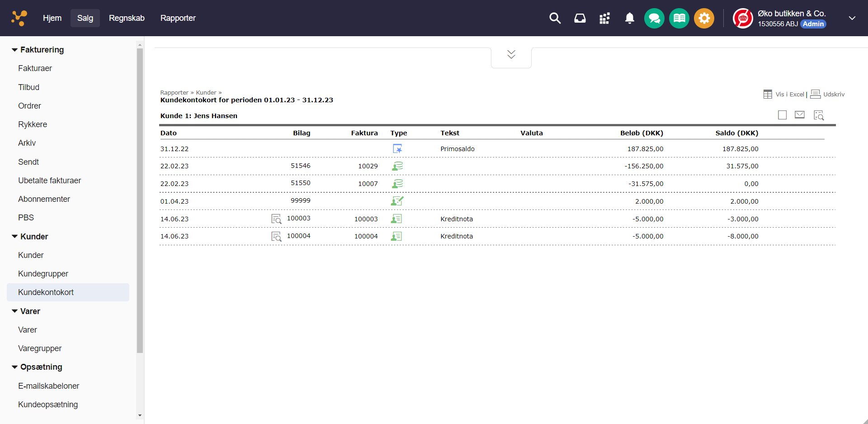Click the Primosaldo type icon
This screenshot has height=424, width=868.
[x=397, y=149]
